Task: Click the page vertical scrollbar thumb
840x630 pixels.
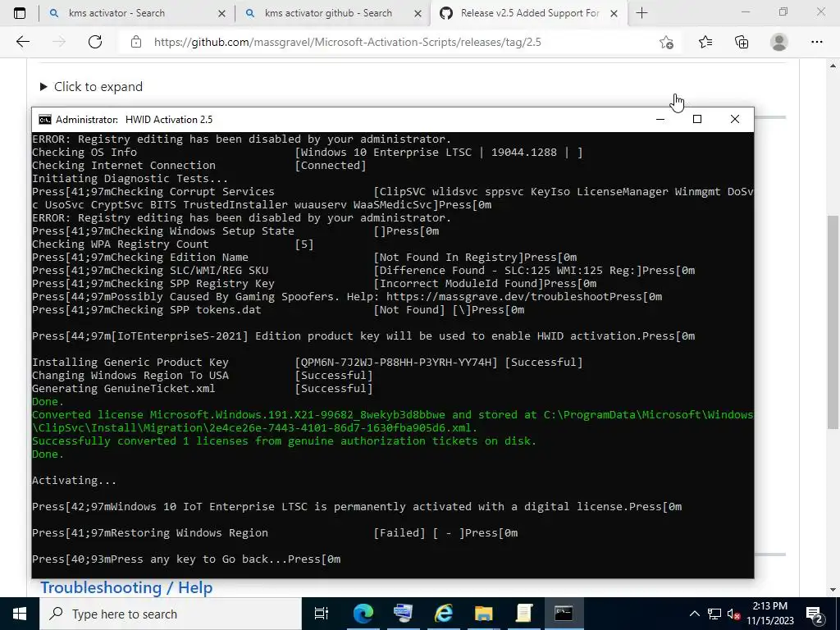Action: pyautogui.click(x=833, y=322)
